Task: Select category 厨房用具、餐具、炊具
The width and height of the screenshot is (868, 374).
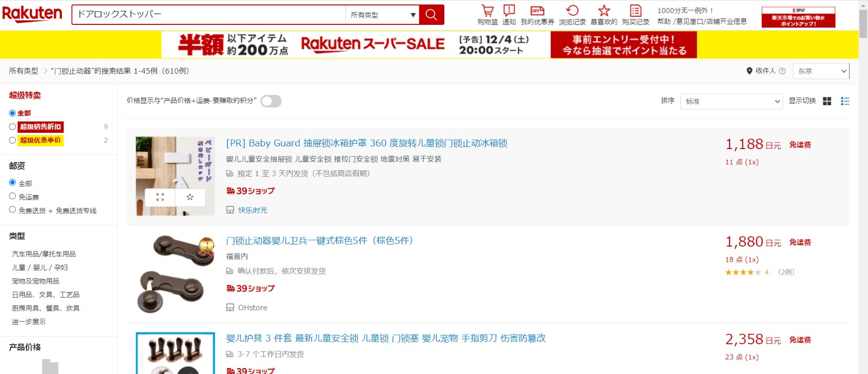Action: 46,308
